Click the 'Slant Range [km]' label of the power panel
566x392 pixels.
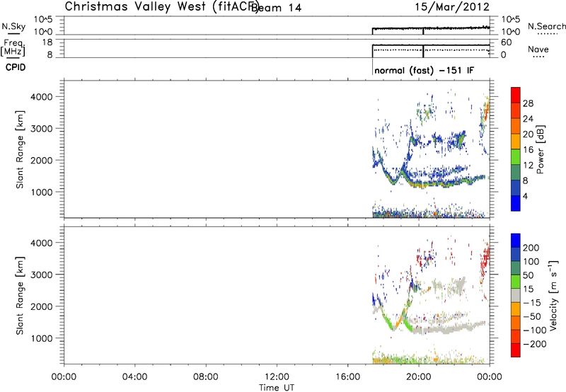(x=20, y=149)
